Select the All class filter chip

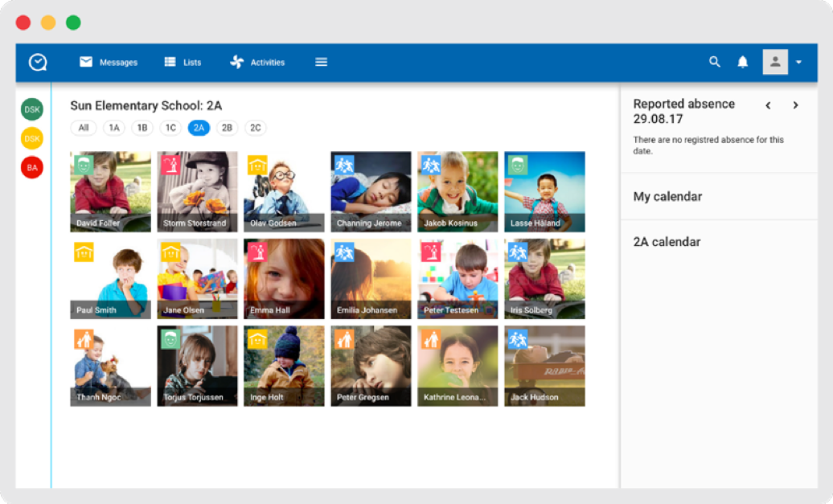tap(84, 128)
